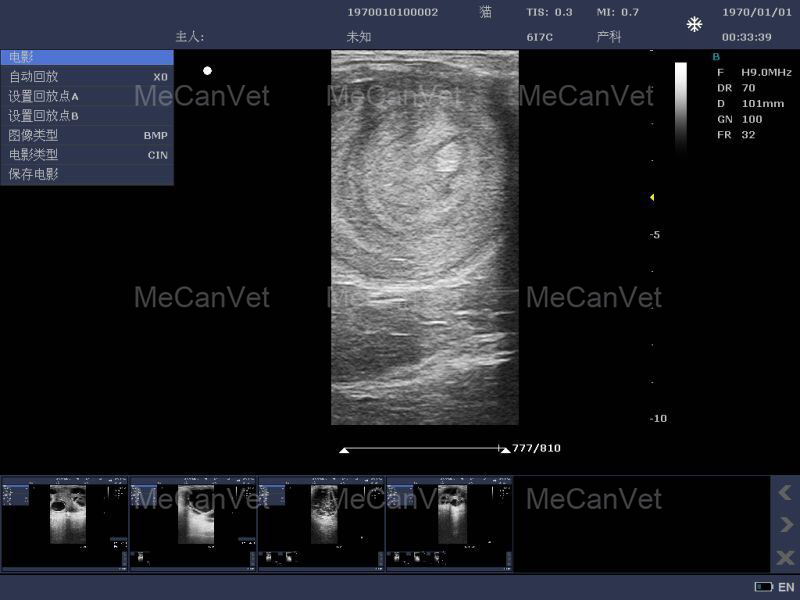The height and width of the screenshot is (600, 800).
Task: Choose 设置回放点B menu entry
Action: tap(87, 116)
